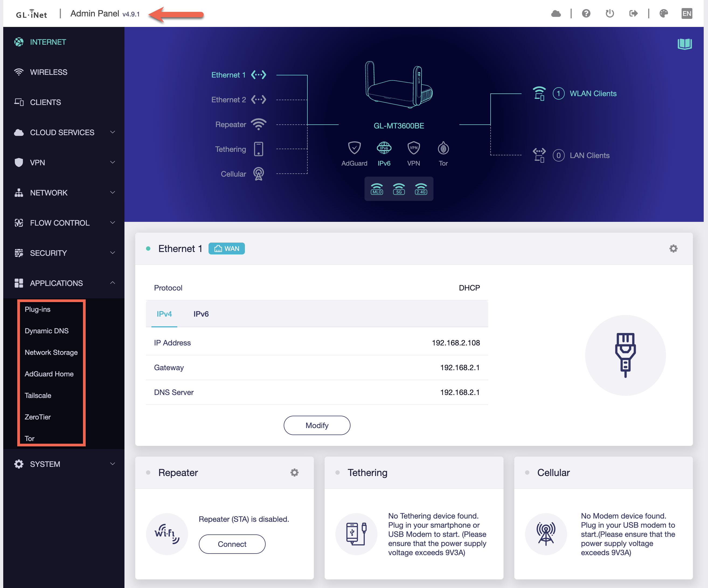
Task: Click the router device illustration
Action: click(x=399, y=85)
